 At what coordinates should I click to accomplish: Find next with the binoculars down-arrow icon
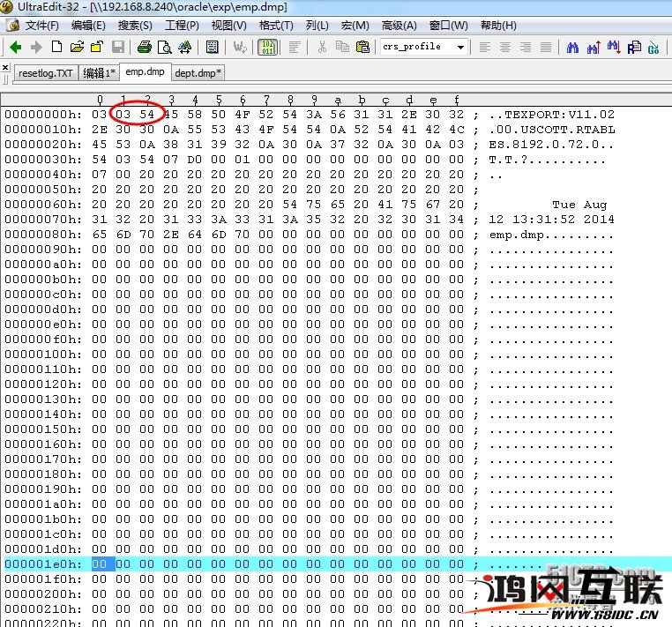(614, 47)
